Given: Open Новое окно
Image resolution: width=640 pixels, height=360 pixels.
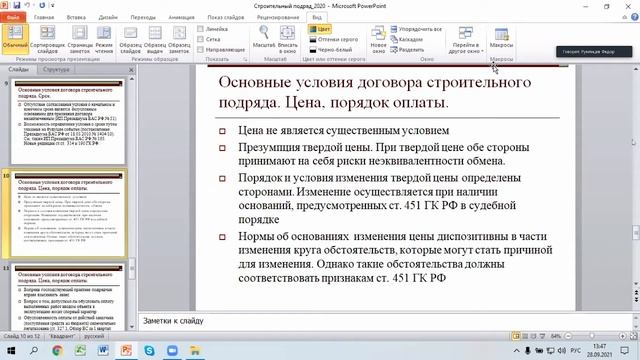Looking at the screenshot, I should (x=378, y=40).
